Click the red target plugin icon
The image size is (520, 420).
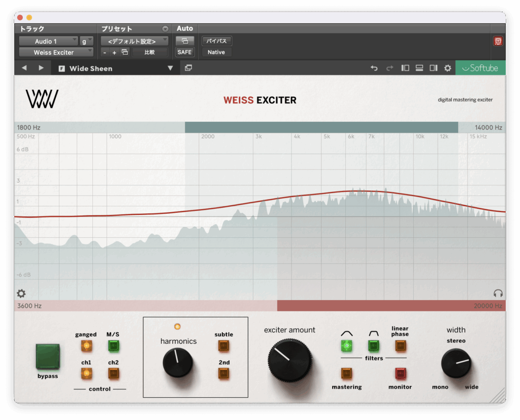pyautogui.click(x=498, y=41)
